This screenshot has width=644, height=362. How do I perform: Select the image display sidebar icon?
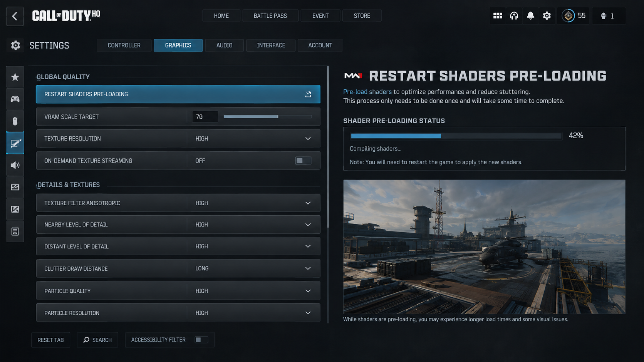[15, 209]
